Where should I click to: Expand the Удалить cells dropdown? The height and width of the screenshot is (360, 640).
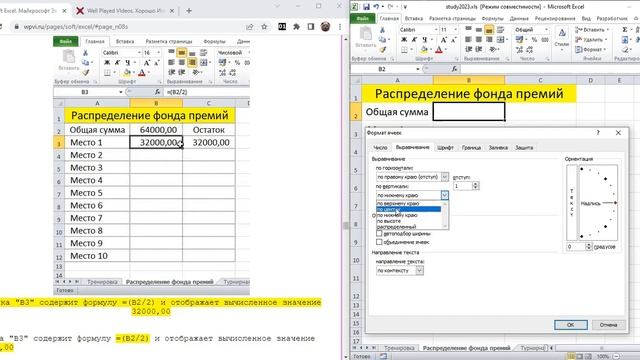607,40
